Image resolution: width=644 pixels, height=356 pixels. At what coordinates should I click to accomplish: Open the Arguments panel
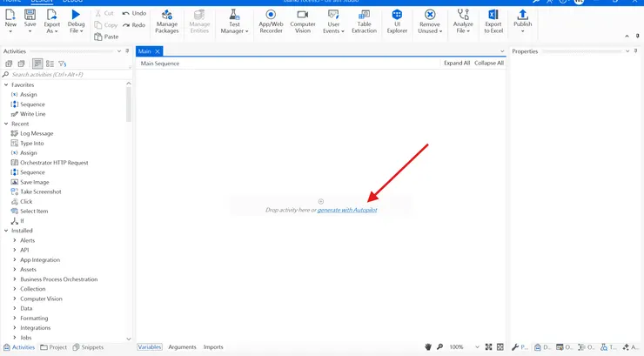click(182, 347)
